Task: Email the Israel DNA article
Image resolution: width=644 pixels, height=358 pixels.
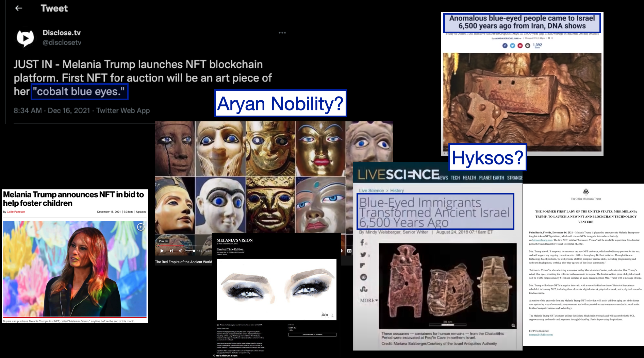Action: coord(520,46)
